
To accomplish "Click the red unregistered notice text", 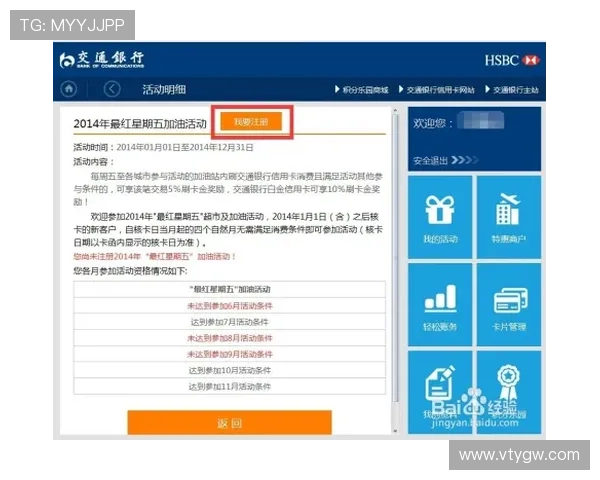I will click(155, 256).
